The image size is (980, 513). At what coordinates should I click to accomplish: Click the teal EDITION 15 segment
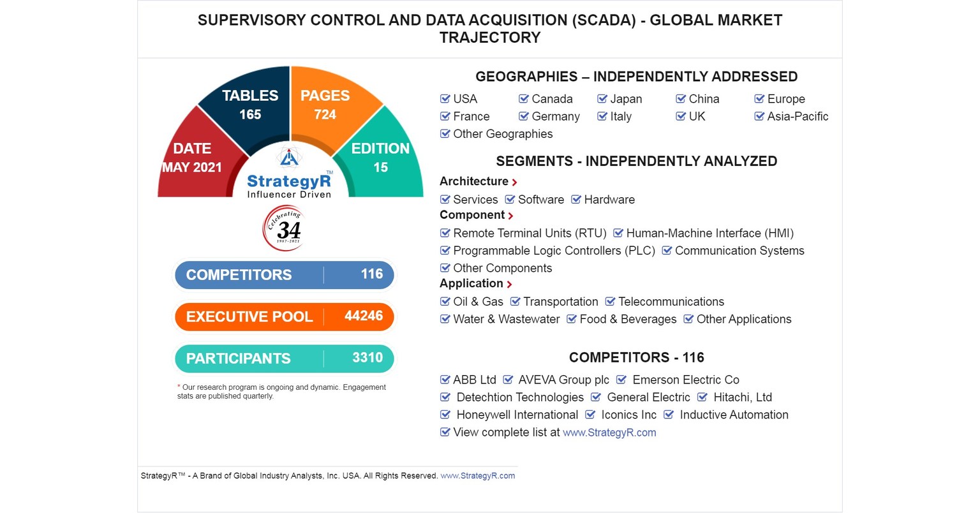pos(381,158)
